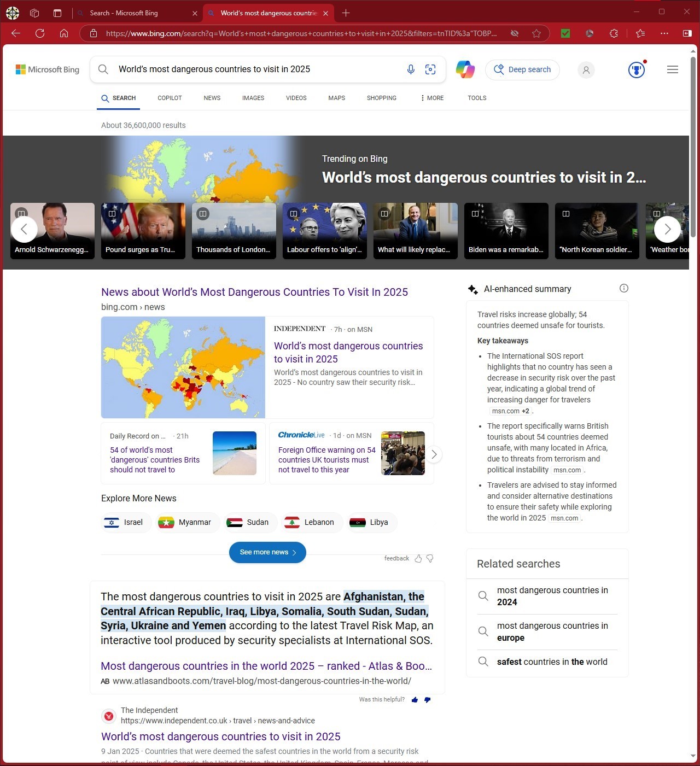
Task: Show previous trending carousel stories
Action: 24,230
